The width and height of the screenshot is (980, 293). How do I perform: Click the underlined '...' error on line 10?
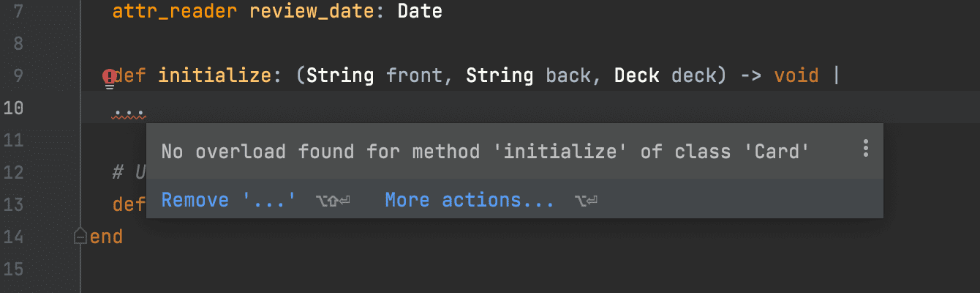click(129, 113)
